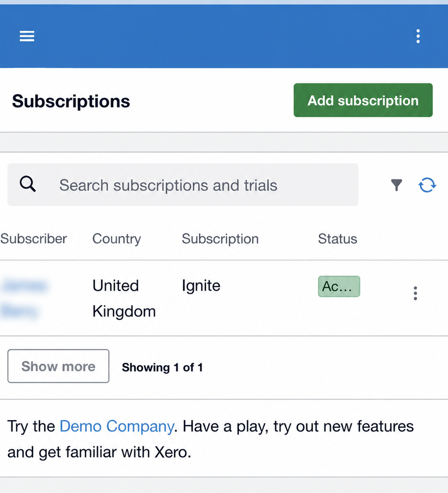Screen dimensions: 448x493
Task: Open the Ignite row three-dot actions menu
Action: tap(415, 293)
